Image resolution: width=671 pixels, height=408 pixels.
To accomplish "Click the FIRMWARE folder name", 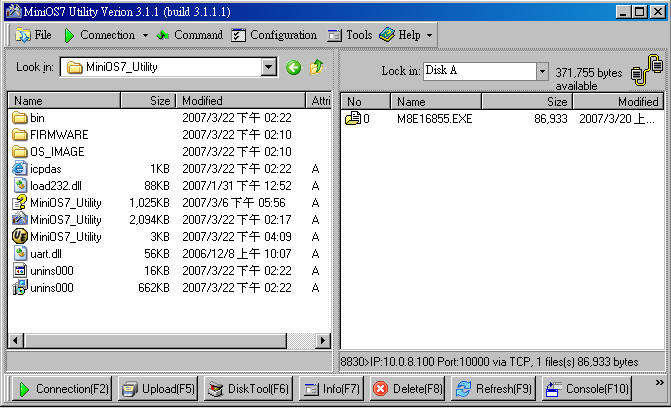I will pyautogui.click(x=59, y=135).
